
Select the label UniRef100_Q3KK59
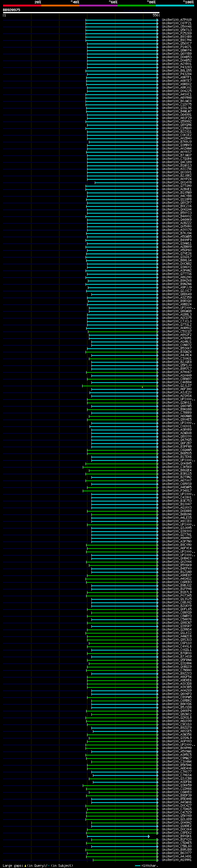tap(177, 785)
